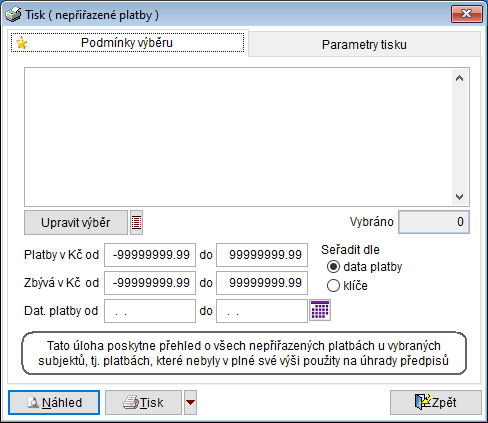Focus the 'Platby v Kč od' minimum field
The height and width of the screenshot is (423, 488).
150,255
